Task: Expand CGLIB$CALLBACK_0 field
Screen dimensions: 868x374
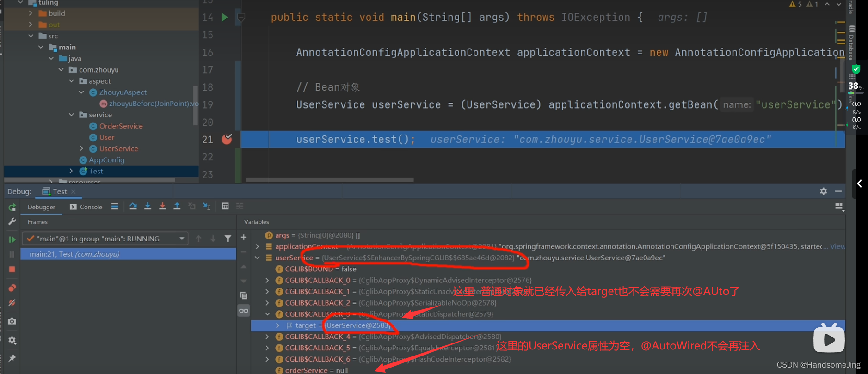Action: coord(267,280)
